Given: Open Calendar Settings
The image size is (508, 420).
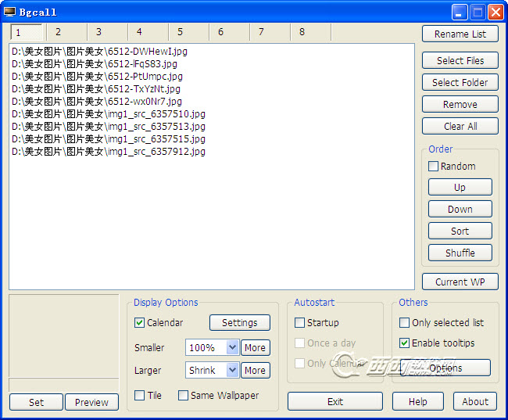Looking at the screenshot, I should click(240, 323).
